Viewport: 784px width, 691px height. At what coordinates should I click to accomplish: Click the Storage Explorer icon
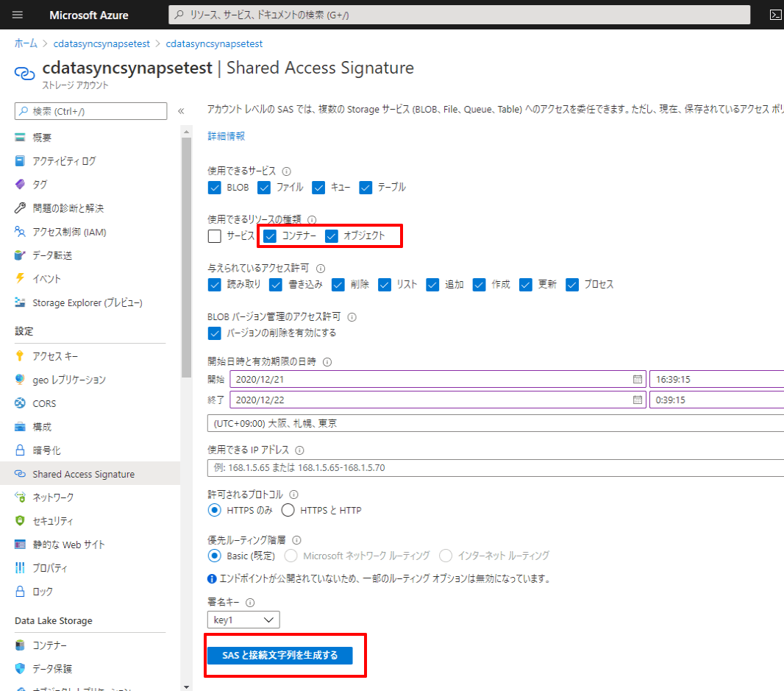20,302
